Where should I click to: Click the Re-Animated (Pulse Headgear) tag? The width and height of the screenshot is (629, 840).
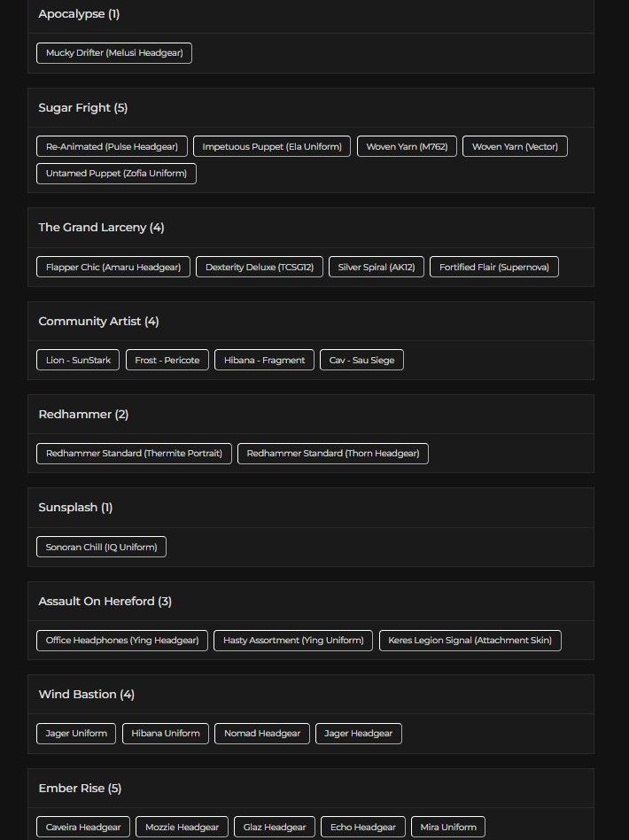point(112,146)
